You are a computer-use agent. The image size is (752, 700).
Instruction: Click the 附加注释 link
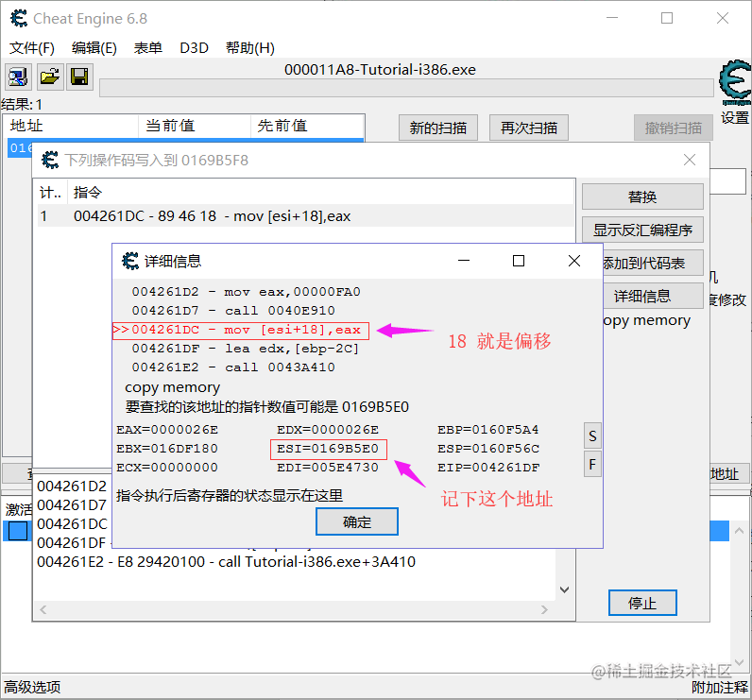coord(719,687)
